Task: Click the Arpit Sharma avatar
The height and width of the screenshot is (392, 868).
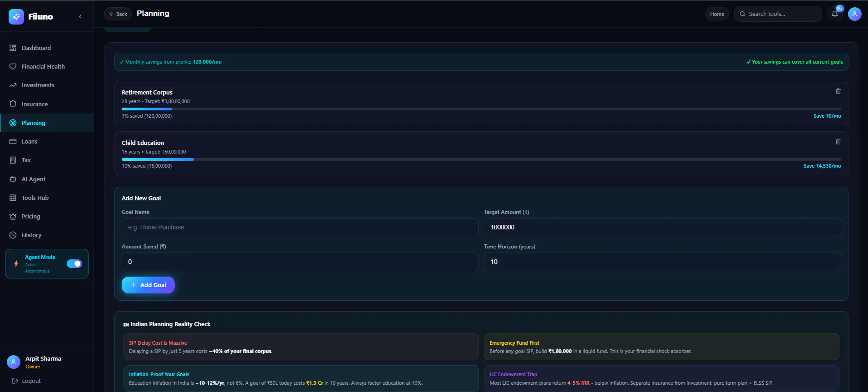Action: [x=14, y=362]
